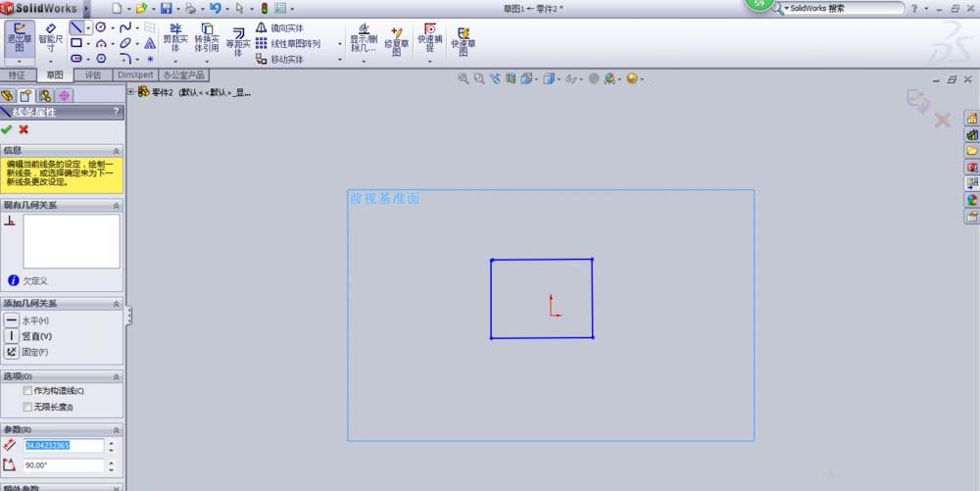Click Offset Entities (等距实体) tool
The image size is (980, 491).
238,42
